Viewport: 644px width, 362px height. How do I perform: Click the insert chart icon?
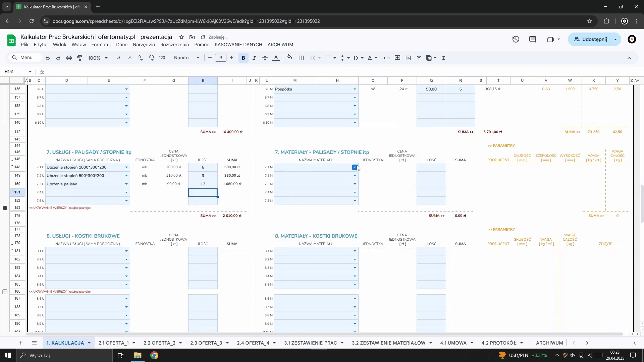tap(408, 58)
